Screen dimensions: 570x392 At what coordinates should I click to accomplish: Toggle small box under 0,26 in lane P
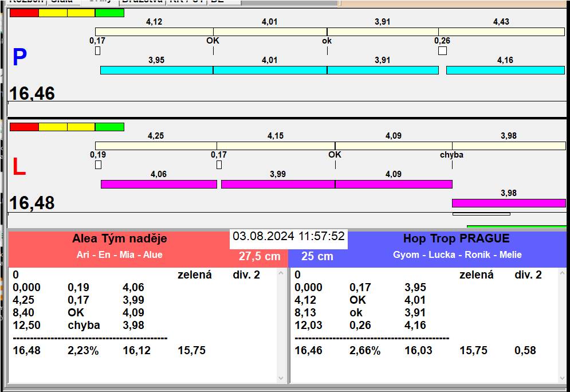(442, 51)
